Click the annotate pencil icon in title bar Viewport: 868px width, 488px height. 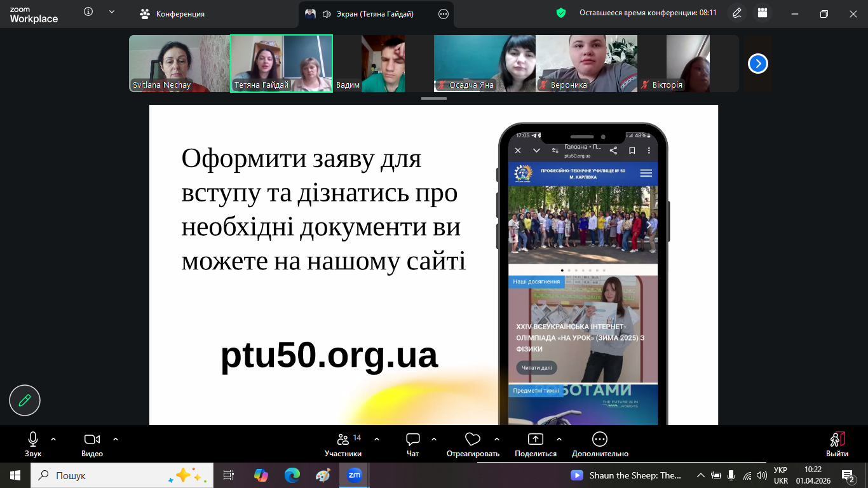[x=737, y=13]
